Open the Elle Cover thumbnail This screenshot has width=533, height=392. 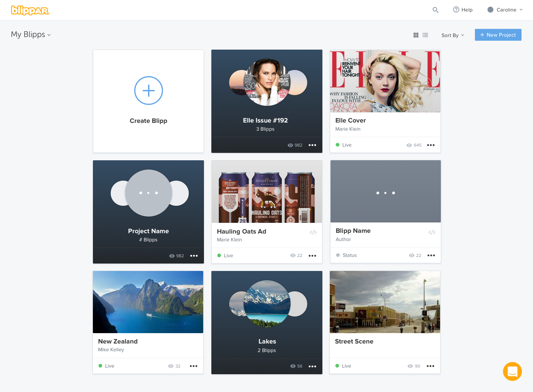coord(385,81)
